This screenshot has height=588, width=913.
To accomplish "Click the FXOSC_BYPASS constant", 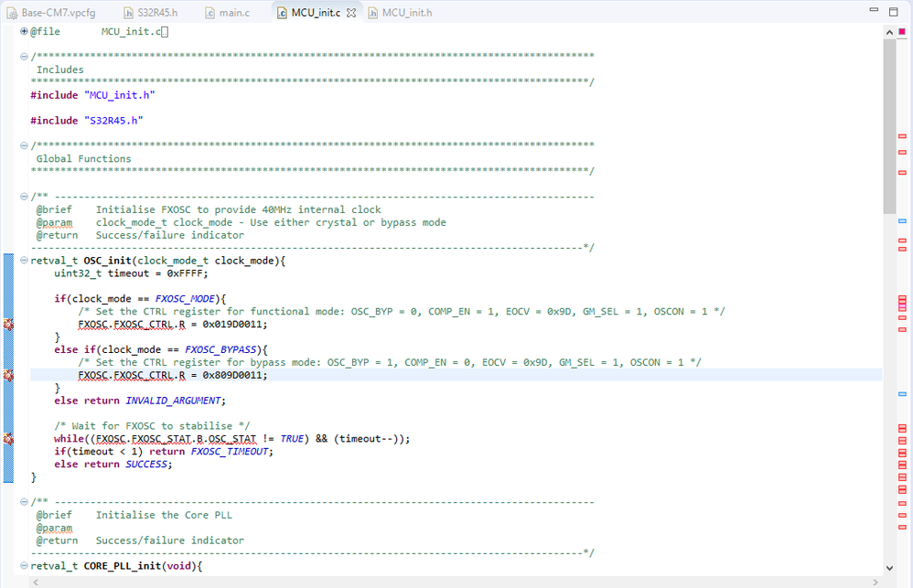I will (220, 349).
